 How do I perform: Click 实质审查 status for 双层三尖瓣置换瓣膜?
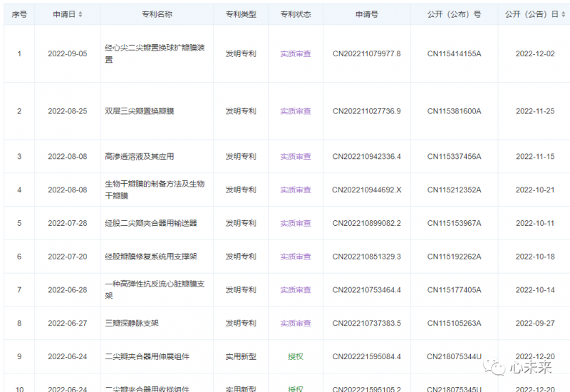[295, 111]
